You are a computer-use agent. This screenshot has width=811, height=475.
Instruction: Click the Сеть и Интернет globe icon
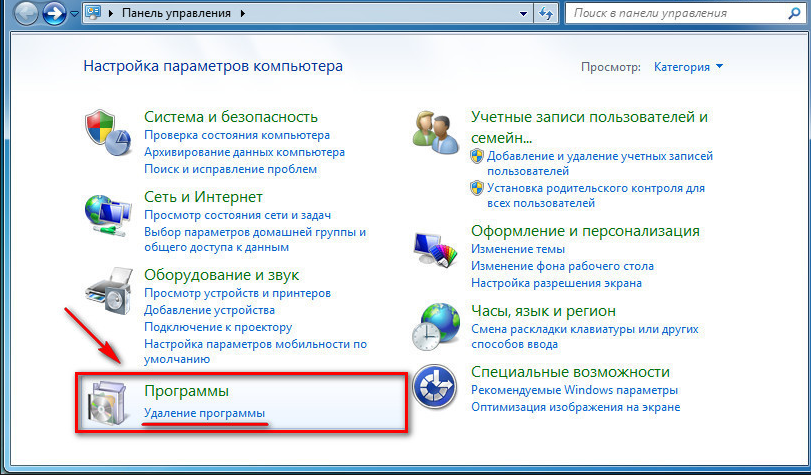click(108, 215)
